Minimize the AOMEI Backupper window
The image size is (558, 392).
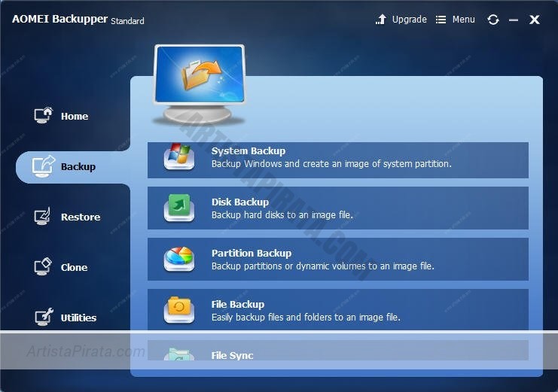tap(514, 20)
